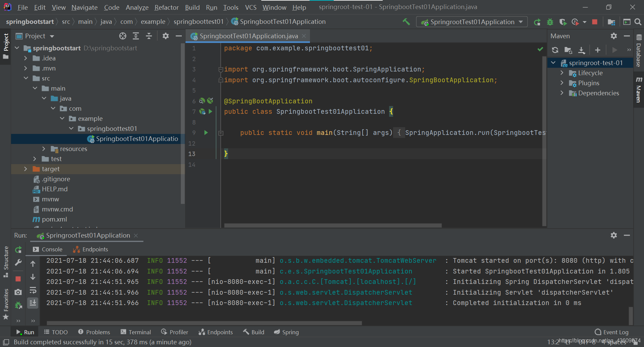Select mvnw.cmd in the project tree

[57, 209]
